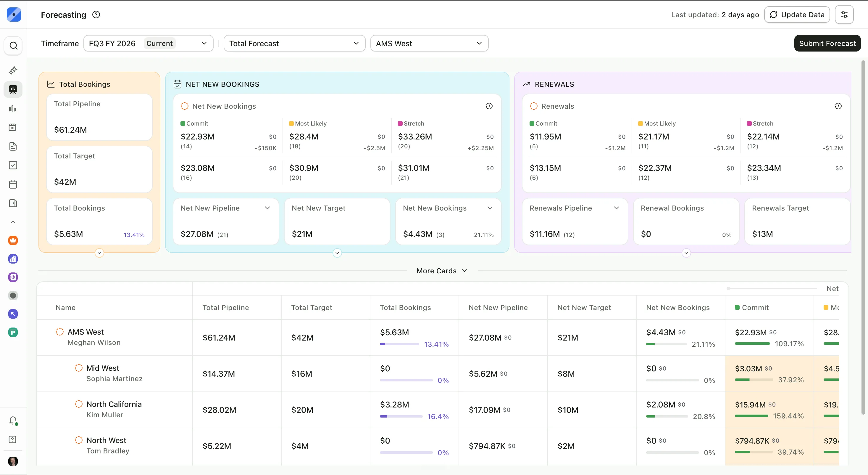Sort by Total Pipeline column header
The width and height of the screenshot is (868, 475).
click(x=225, y=307)
